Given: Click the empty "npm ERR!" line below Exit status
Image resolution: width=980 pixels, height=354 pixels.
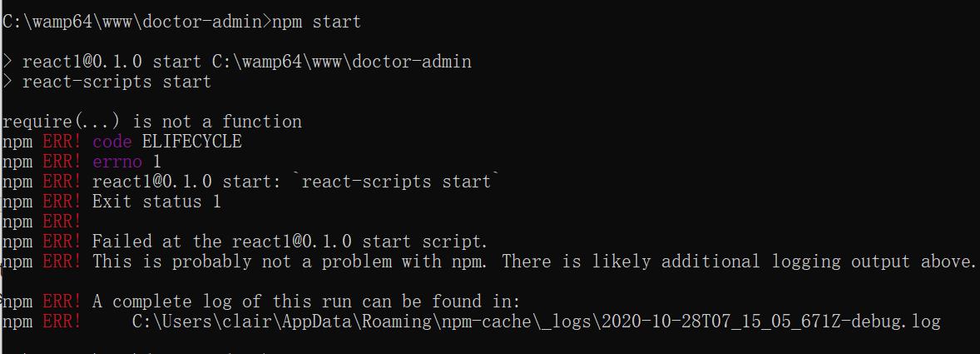Looking at the screenshot, I should pyautogui.click(x=42, y=222).
